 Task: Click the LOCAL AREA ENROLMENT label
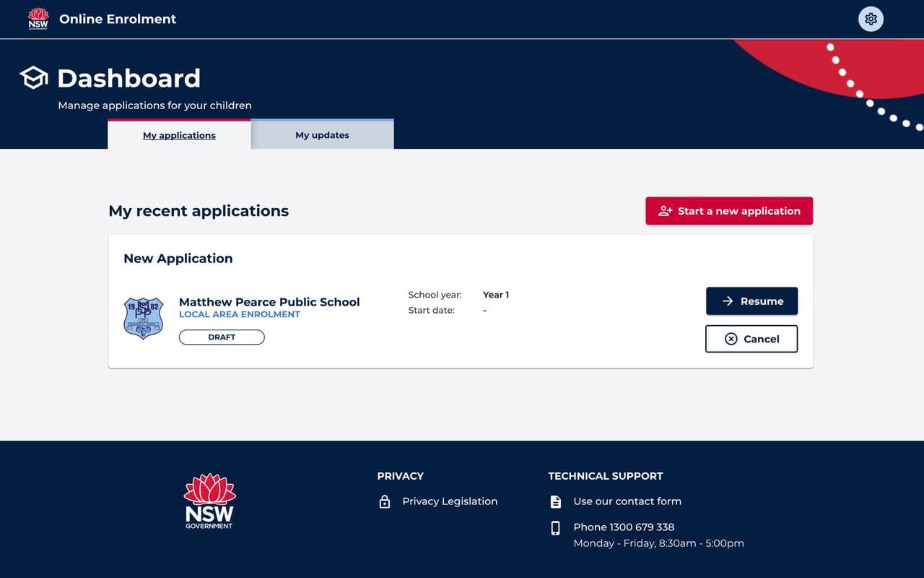click(240, 314)
